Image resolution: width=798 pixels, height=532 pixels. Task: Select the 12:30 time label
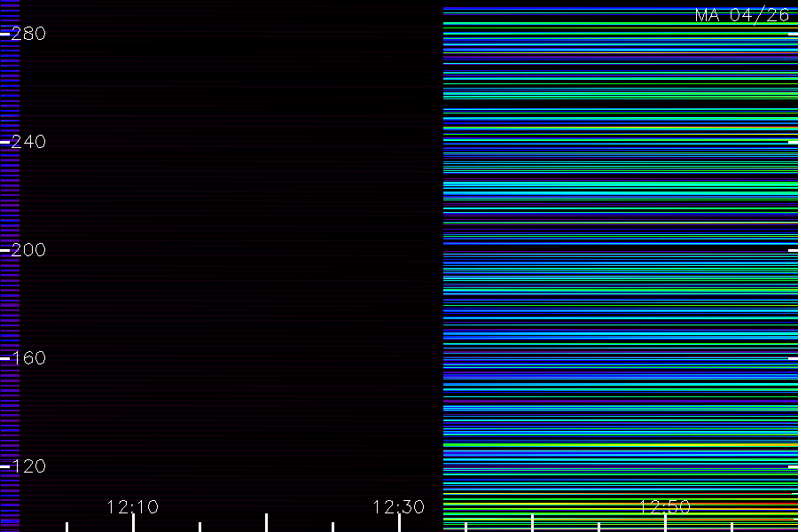[398, 507]
